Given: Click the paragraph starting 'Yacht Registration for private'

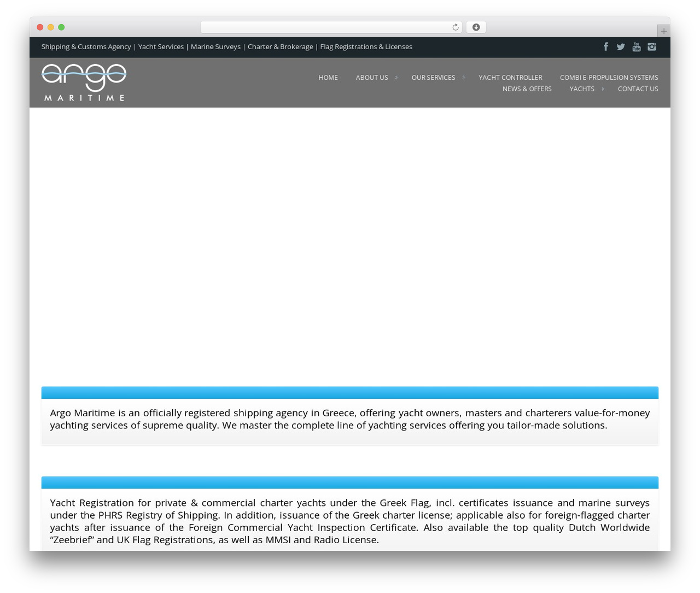Looking at the screenshot, I should coord(350,521).
